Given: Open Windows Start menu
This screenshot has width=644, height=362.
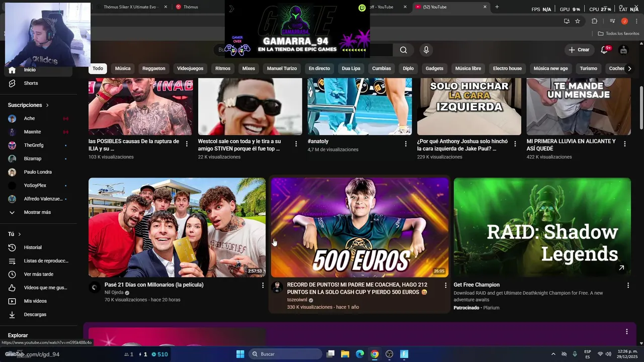Looking at the screenshot, I should point(240,354).
